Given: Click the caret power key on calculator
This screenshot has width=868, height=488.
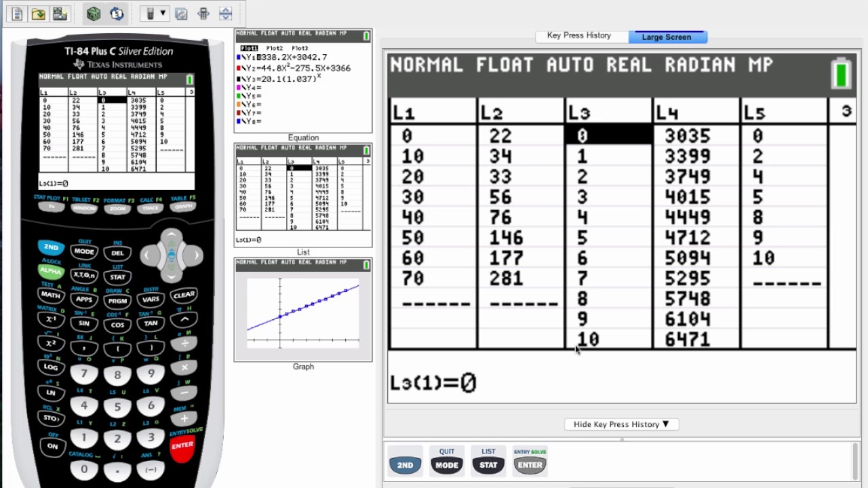Looking at the screenshot, I should tap(184, 319).
